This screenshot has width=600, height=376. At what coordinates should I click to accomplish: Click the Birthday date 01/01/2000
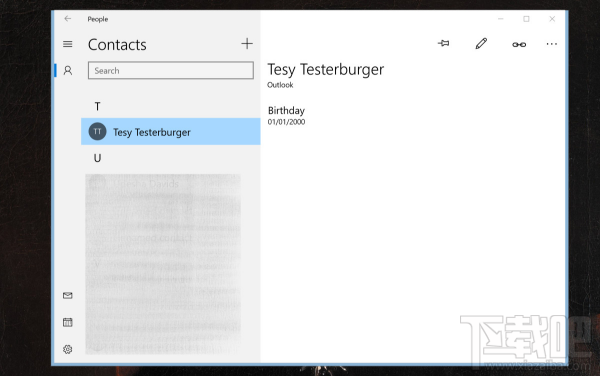pos(286,122)
